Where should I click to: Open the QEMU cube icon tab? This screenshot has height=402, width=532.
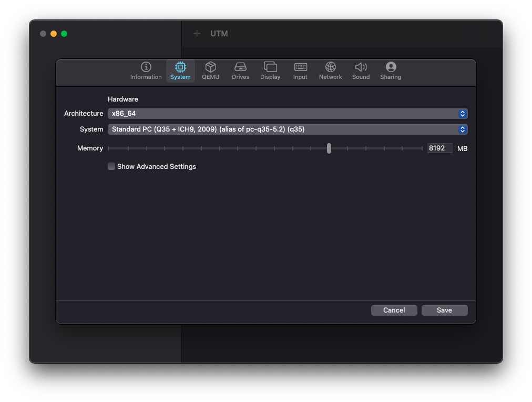point(210,71)
